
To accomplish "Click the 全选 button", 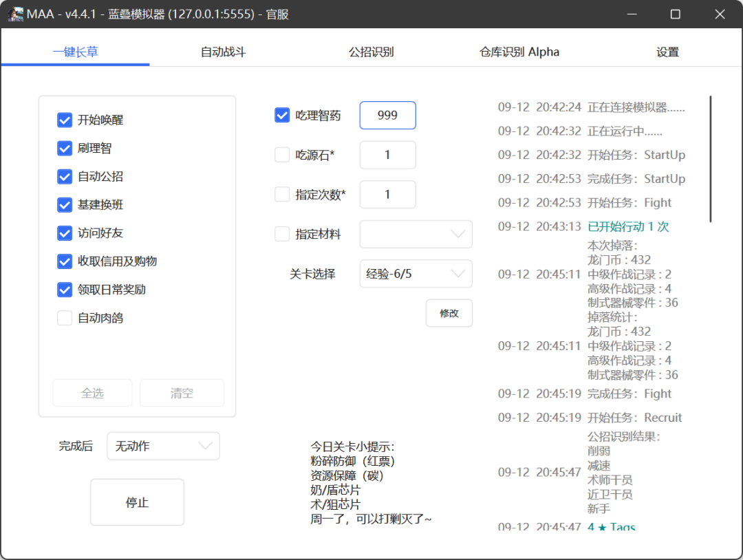I will click(x=92, y=393).
